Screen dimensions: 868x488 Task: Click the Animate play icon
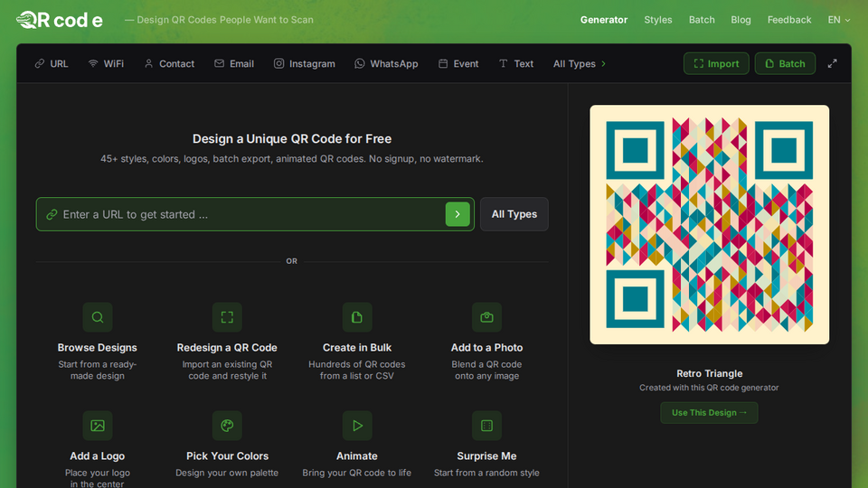[x=357, y=426]
